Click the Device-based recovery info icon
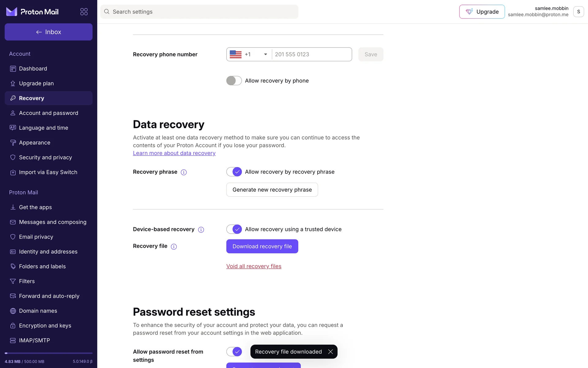The image size is (588, 368). 201,230
